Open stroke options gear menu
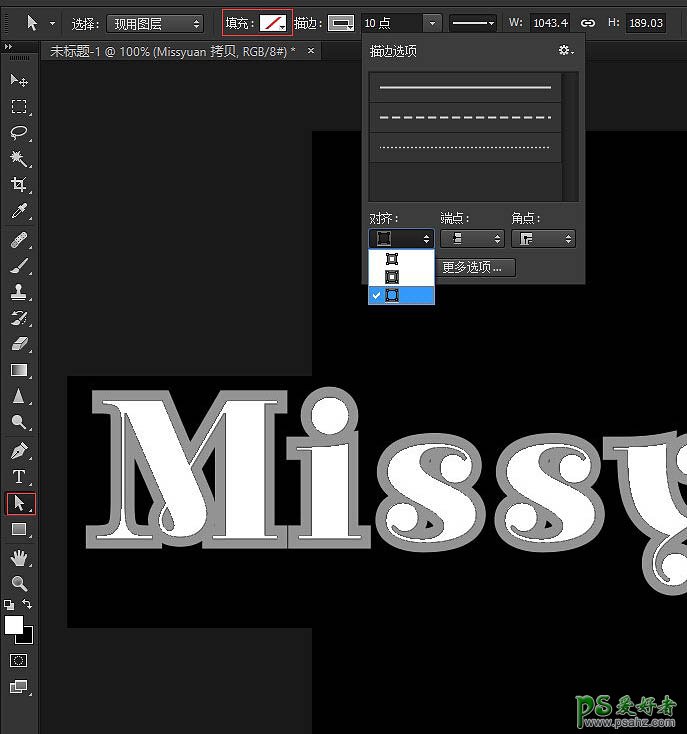The image size is (687, 734). [565, 50]
